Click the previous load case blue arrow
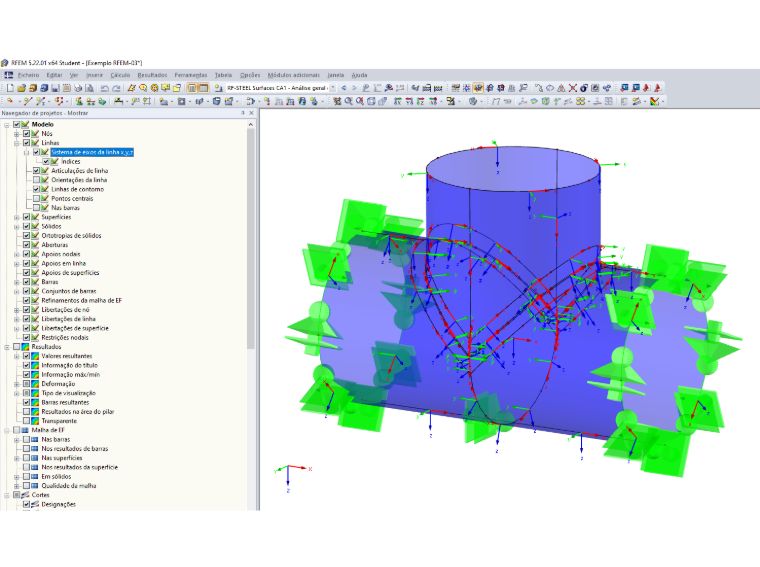Viewport: 760px width, 567px height. pyautogui.click(x=344, y=88)
